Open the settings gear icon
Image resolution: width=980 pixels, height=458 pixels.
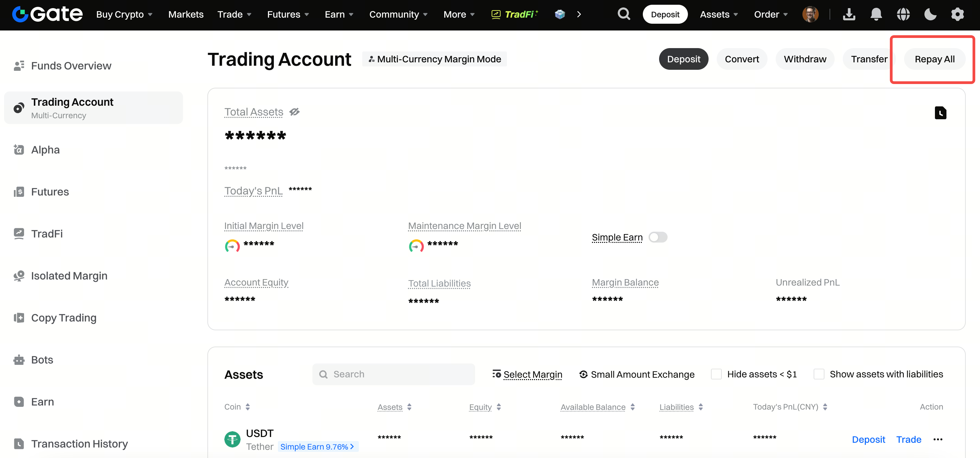[x=957, y=15]
